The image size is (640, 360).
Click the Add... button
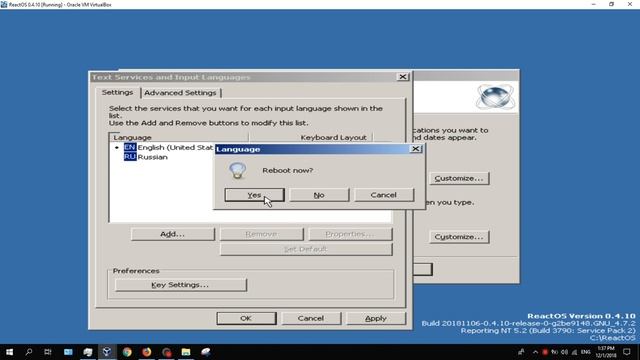point(173,234)
